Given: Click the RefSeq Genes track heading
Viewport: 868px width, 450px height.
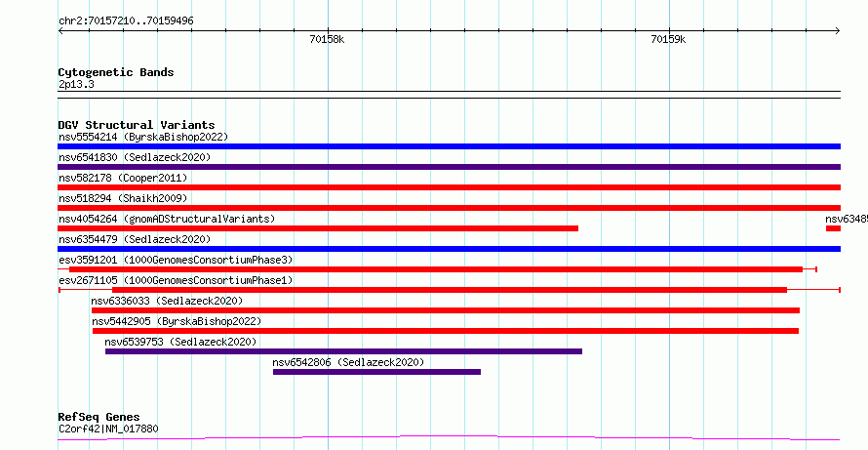Looking at the screenshot, I should pyautogui.click(x=99, y=418).
